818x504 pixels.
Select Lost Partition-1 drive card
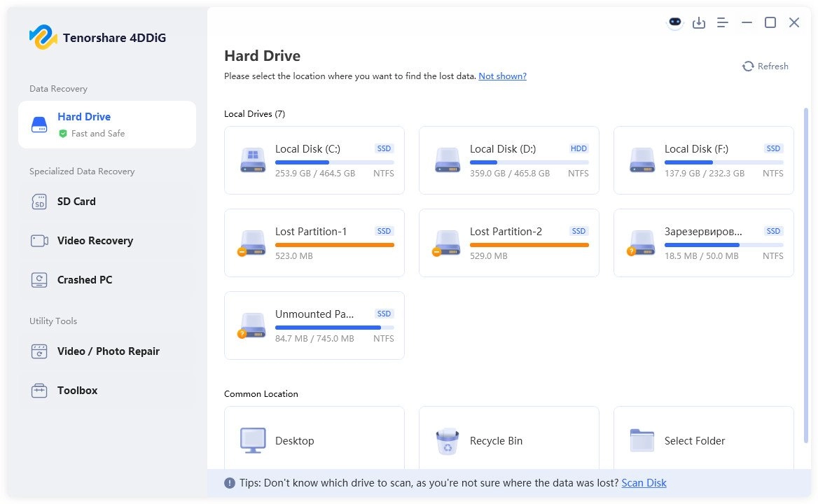click(314, 243)
